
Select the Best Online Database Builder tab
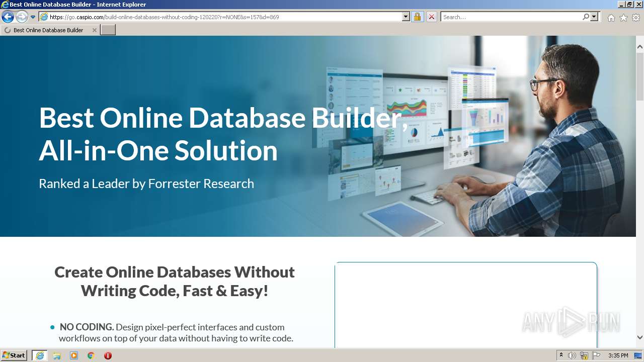[x=50, y=30]
